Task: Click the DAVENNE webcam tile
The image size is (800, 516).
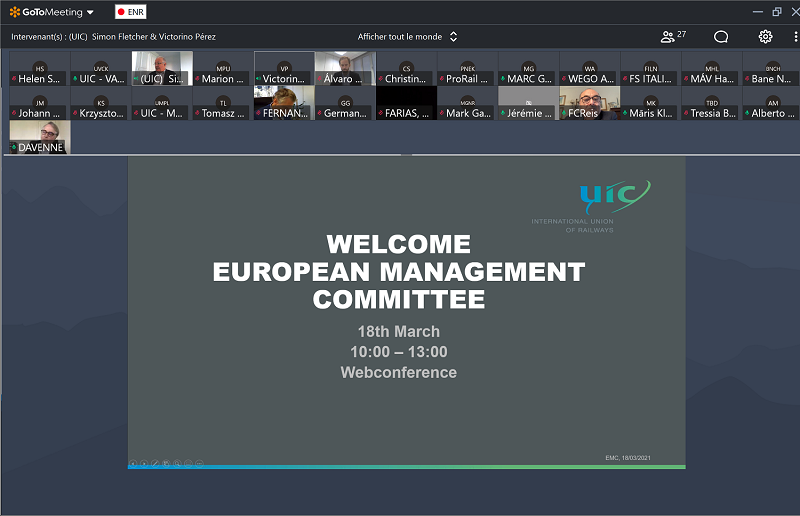Action: (x=40, y=137)
